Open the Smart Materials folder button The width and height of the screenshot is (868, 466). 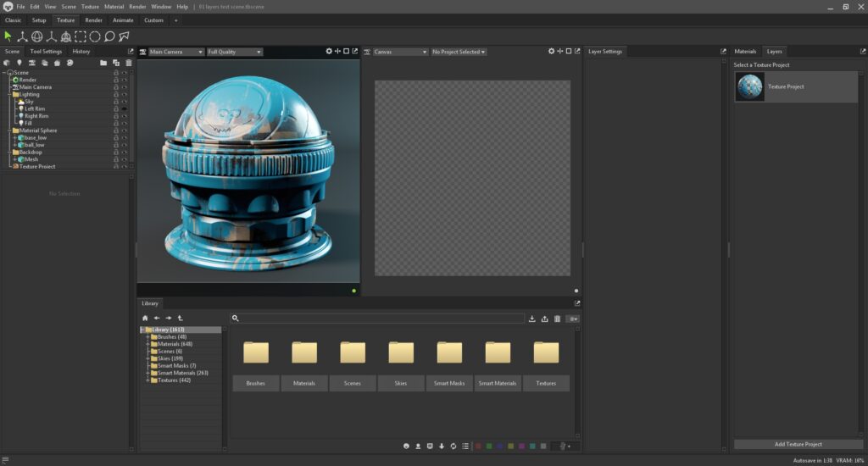pos(498,383)
